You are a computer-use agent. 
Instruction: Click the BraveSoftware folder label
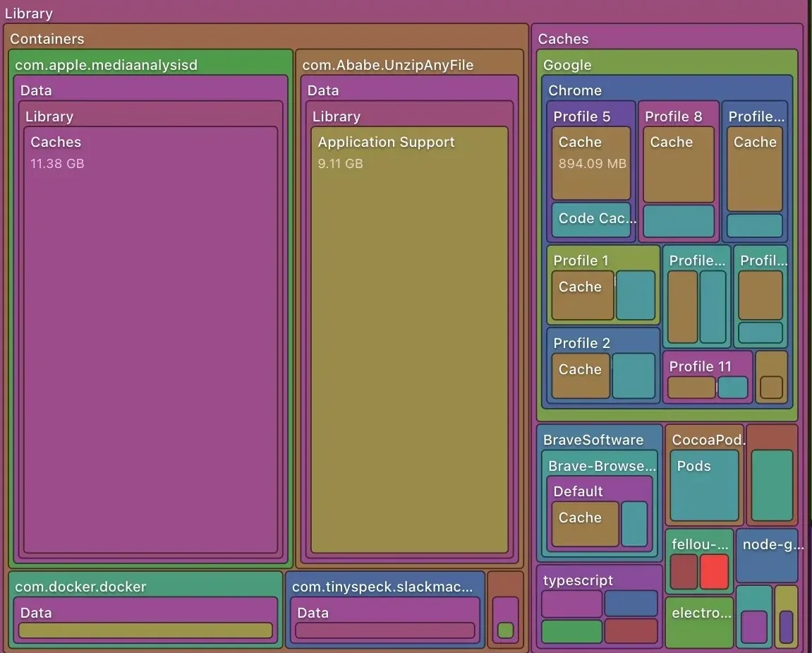(593, 440)
